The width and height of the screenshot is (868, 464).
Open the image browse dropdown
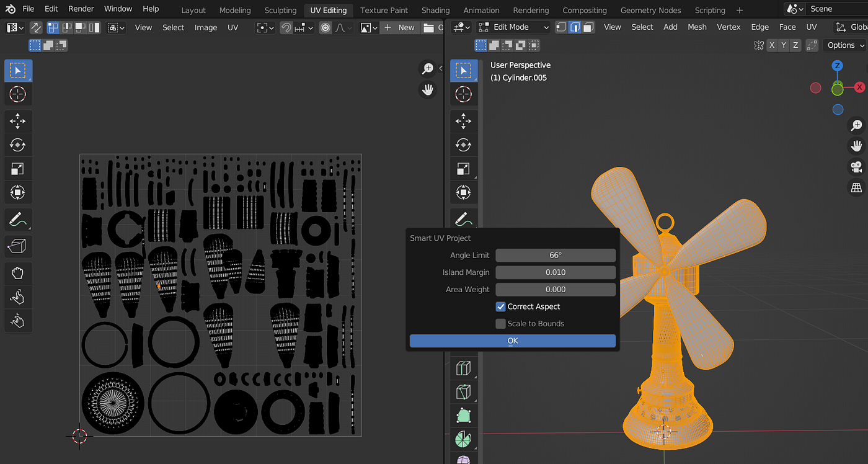point(368,28)
